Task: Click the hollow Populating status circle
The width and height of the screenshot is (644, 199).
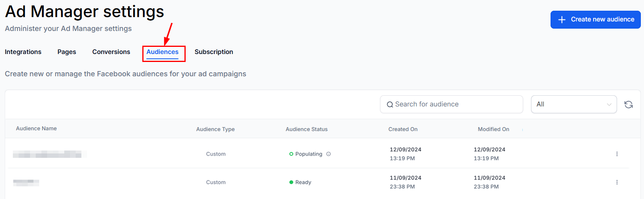Action: [x=291, y=154]
